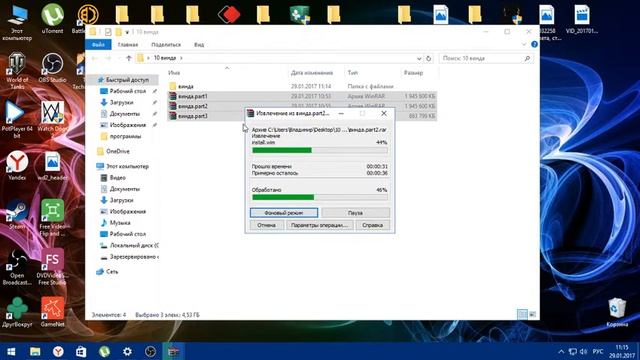Open Microsoft Store from taskbar
The width and height of the screenshot is (640, 360).
[81, 351]
